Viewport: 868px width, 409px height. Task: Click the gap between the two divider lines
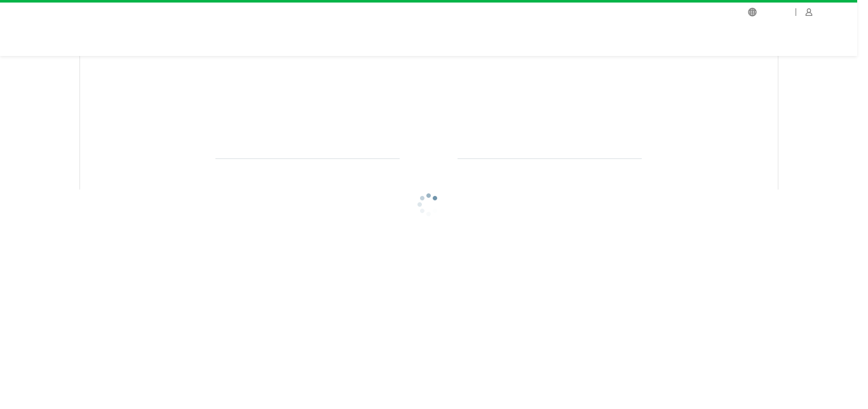point(428,158)
